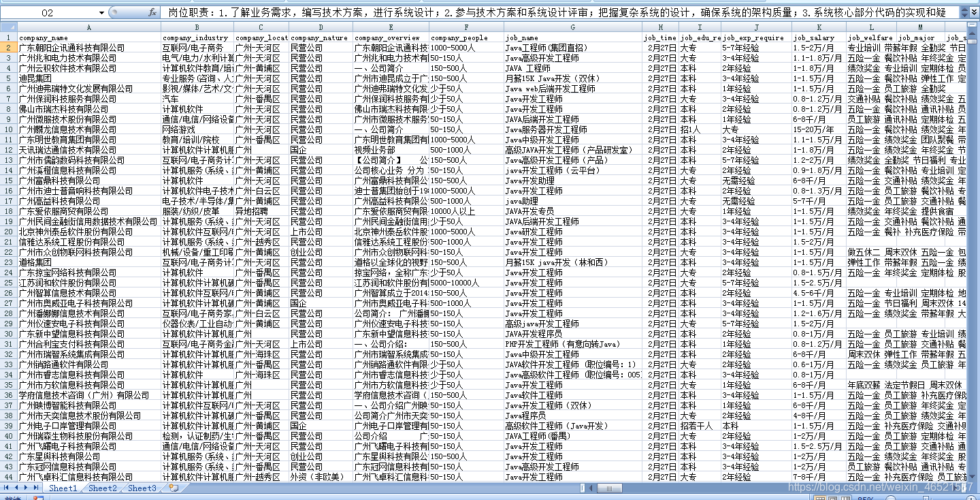Select column F header

[466, 27]
